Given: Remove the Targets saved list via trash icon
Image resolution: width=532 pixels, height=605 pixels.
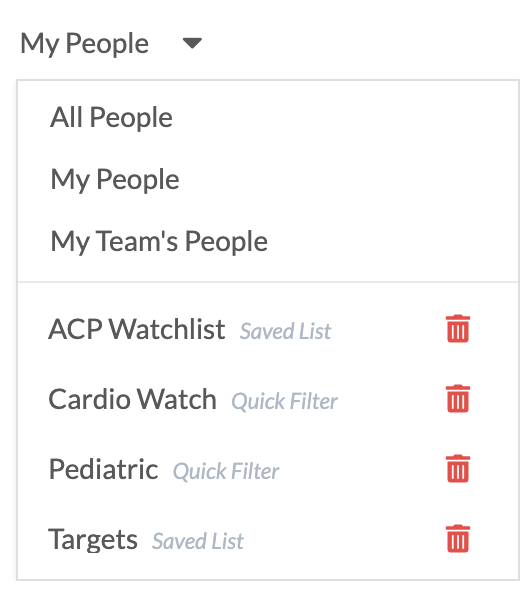Looking at the screenshot, I should 458,539.
